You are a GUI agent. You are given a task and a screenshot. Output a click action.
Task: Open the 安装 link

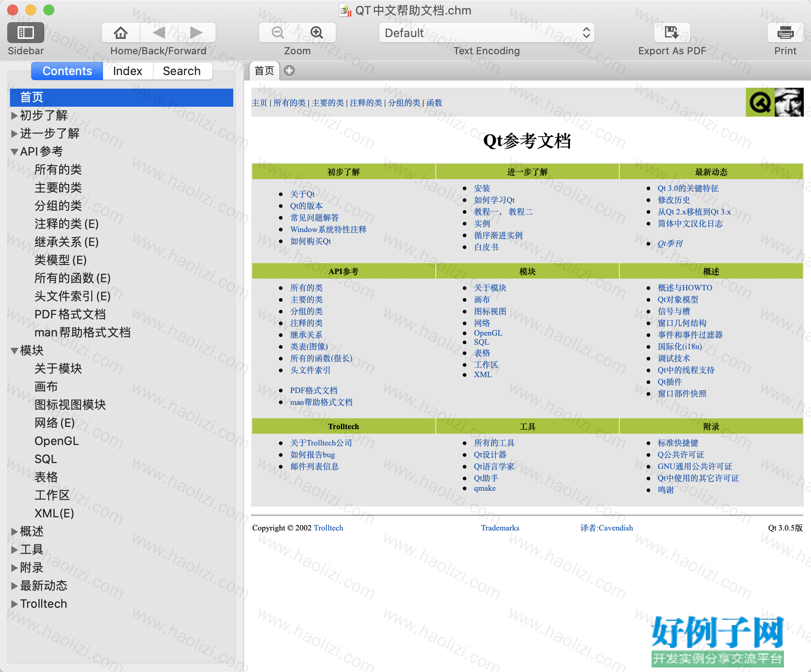pyautogui.click(x=482, y=188)
